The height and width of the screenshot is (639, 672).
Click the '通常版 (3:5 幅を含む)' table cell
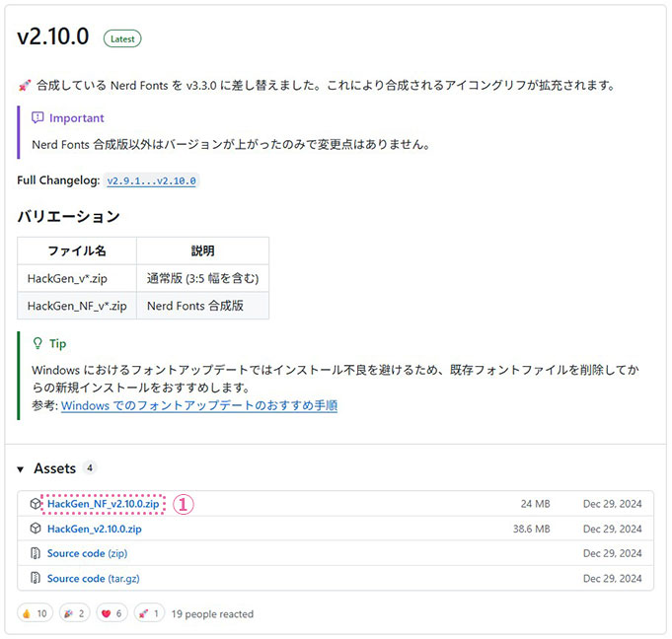click(202, 278)
